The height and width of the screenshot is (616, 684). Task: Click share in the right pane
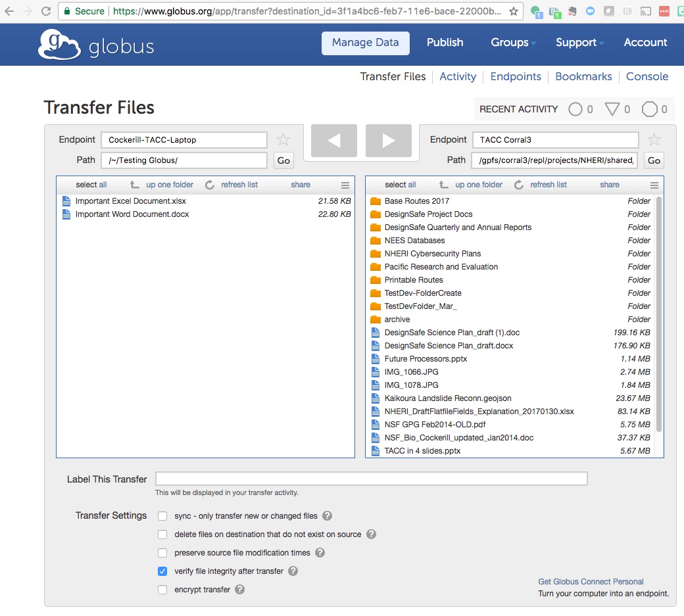(x=610, y=185)
